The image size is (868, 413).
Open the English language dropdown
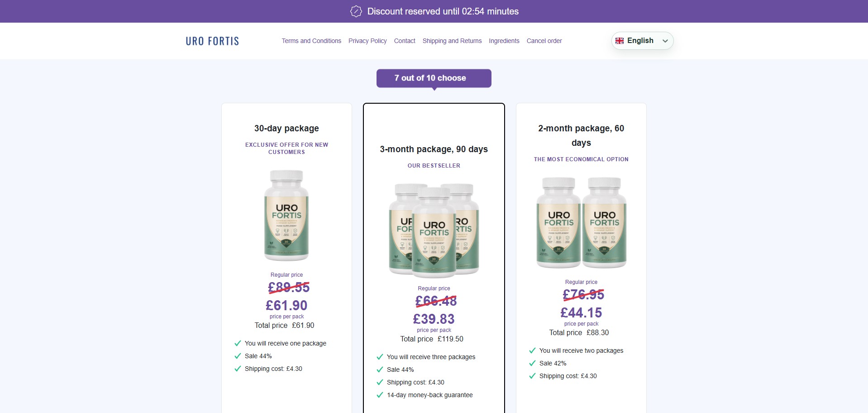click(642, 41)
